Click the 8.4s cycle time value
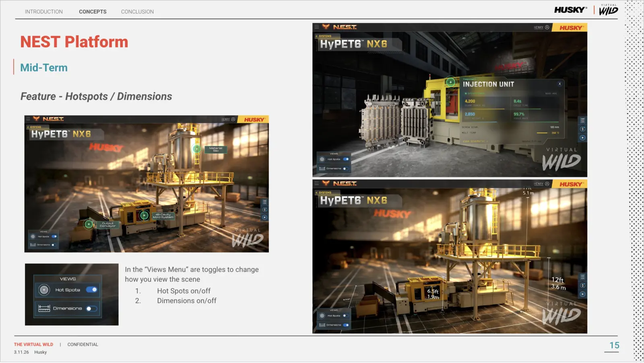Image resolution: width=644 pixels, height=363 pixels. point(517,101)
